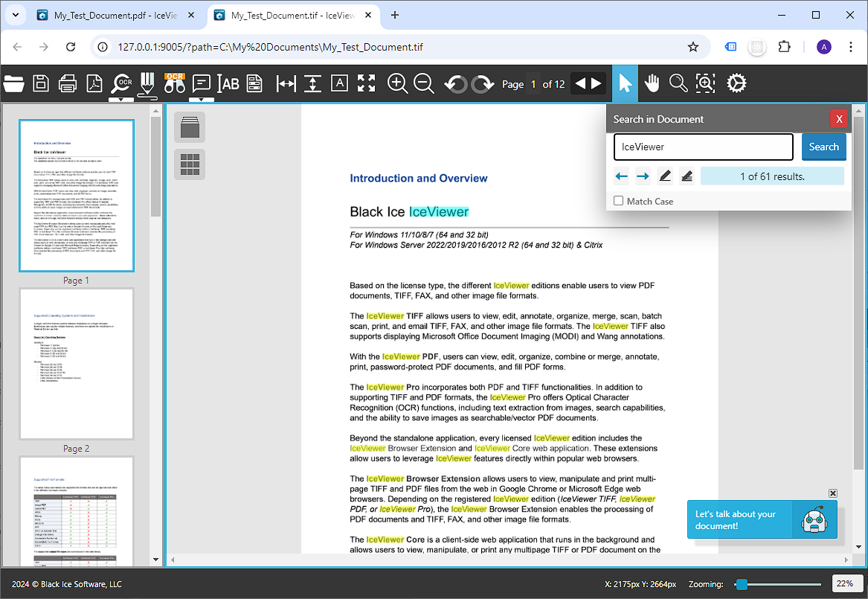Close the Search in Document panel

point(839,119)
